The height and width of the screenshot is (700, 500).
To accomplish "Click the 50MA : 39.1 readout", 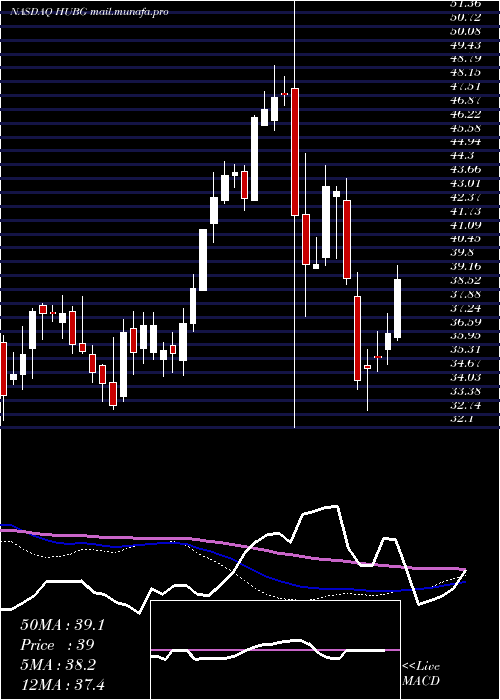I will [62, 625].
